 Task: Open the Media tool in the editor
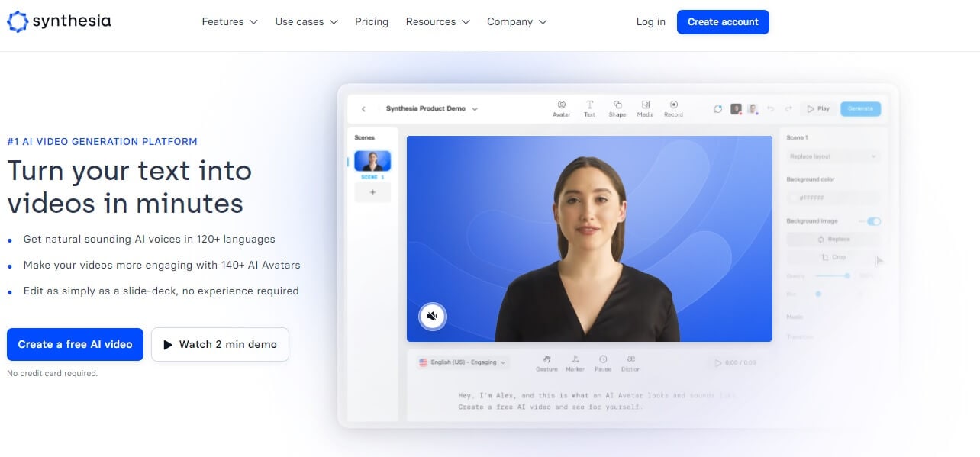[646, 109]
